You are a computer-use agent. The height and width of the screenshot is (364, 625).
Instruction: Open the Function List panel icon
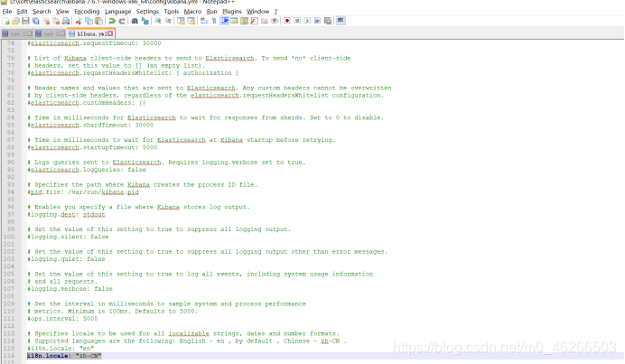click(x=255, y=21)
